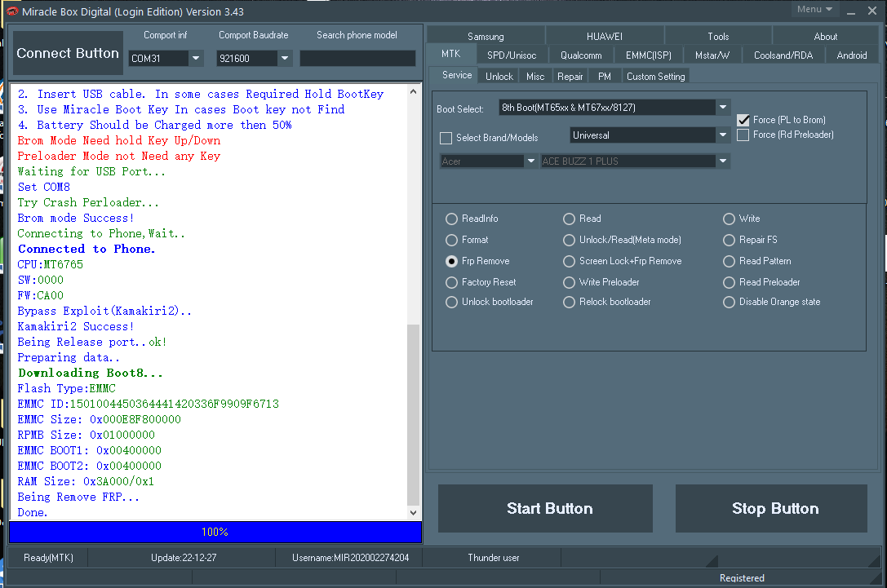Open the Custom Setting sub-tab
Viewport: 887px width, 588px height.
coord(655,77)
